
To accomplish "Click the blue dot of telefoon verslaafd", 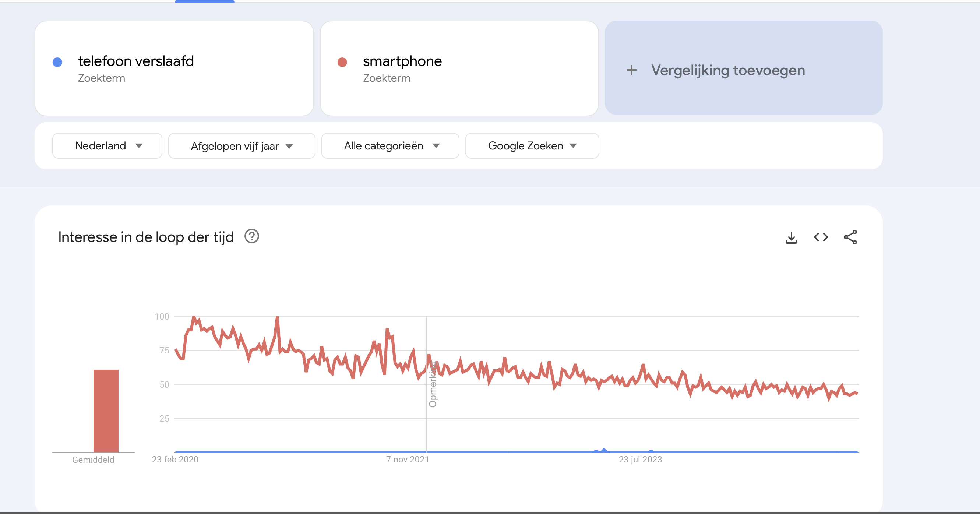I will 57,62.
